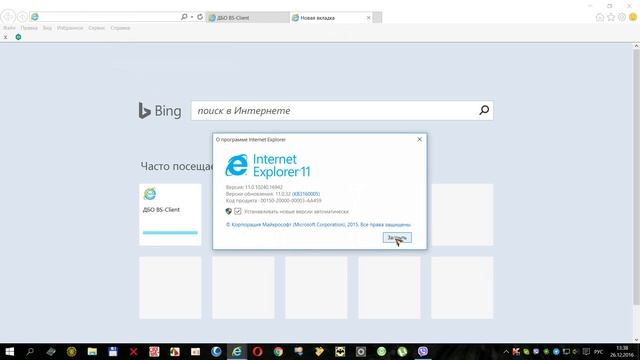
Task: Open the Tools gear icon menu
Action: tap(622, 17)
